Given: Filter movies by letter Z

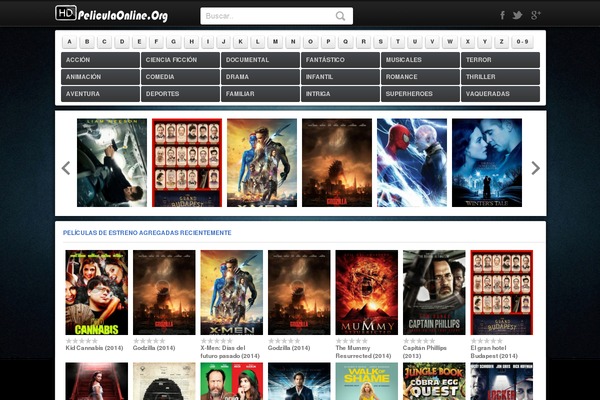Looking at the screenshot, I should tap(501, 42).
